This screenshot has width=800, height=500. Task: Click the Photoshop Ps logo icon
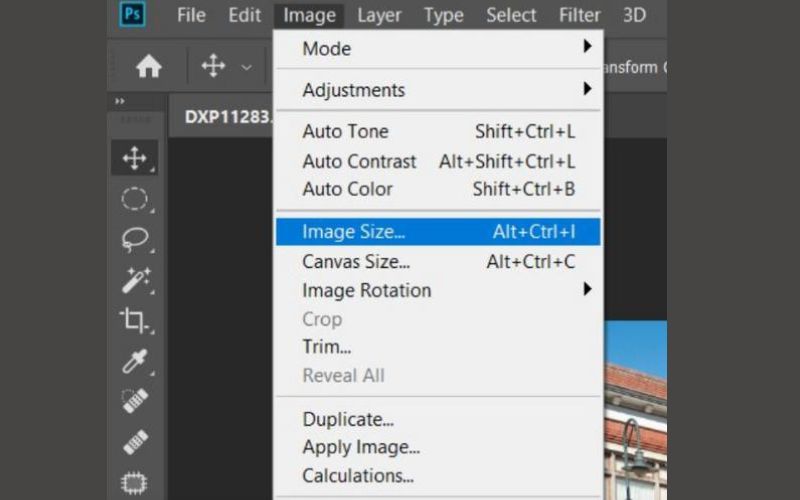[133, 13]
